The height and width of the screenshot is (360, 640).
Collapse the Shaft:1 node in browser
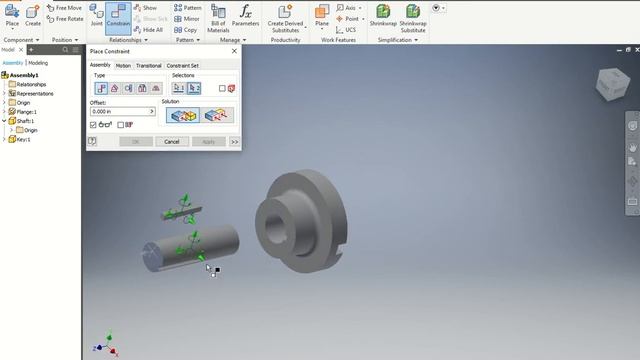[x=4, y=121]
